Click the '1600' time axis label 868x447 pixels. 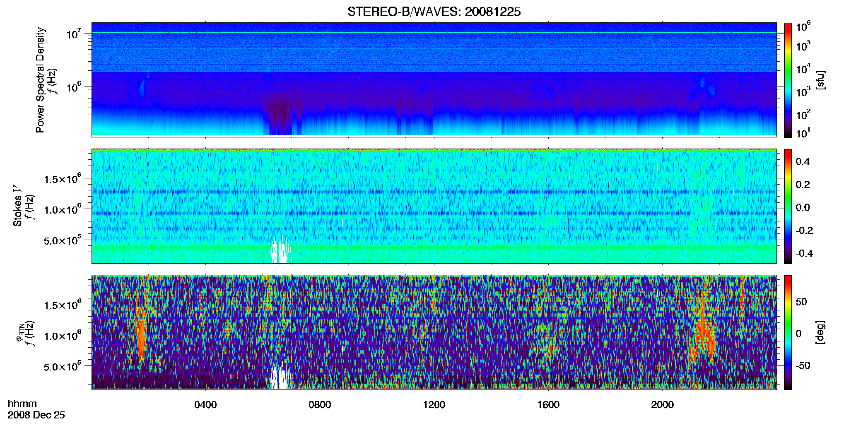click(x=548, y=404)
